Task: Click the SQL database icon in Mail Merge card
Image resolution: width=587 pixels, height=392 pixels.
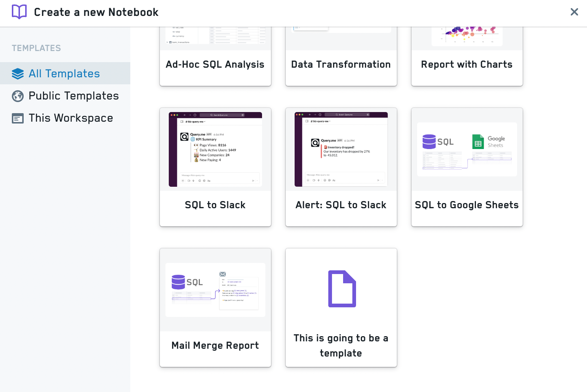Action: (x=178, y=282)
